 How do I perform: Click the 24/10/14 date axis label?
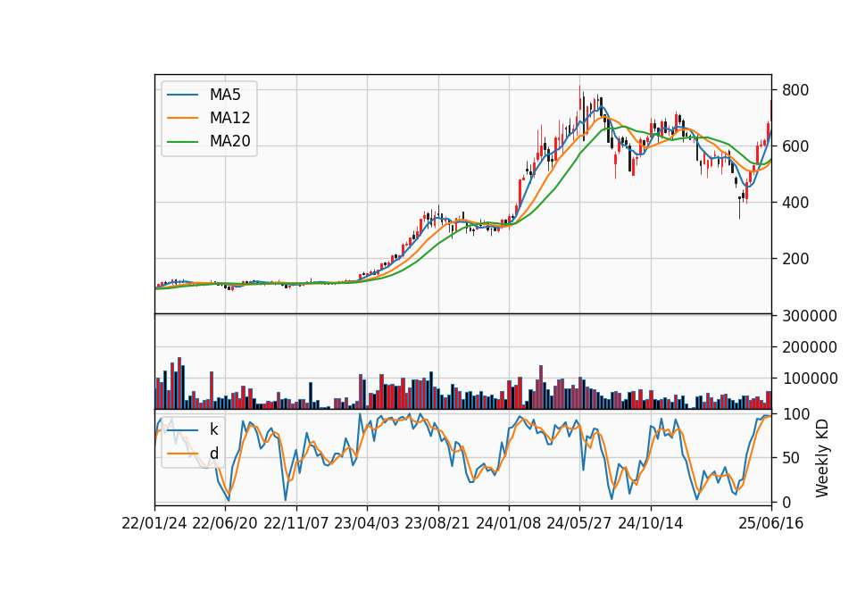651,523
